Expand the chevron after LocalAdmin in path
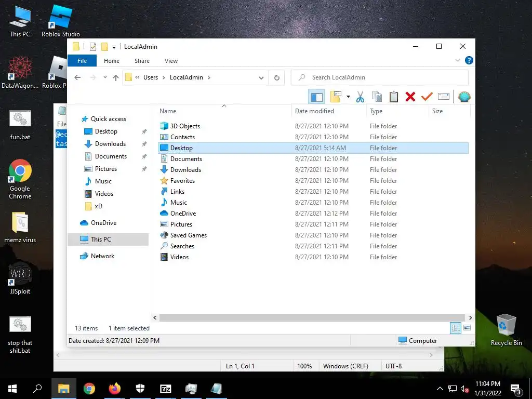The width and height of the screenshot is (532, 399). point(209,77)
